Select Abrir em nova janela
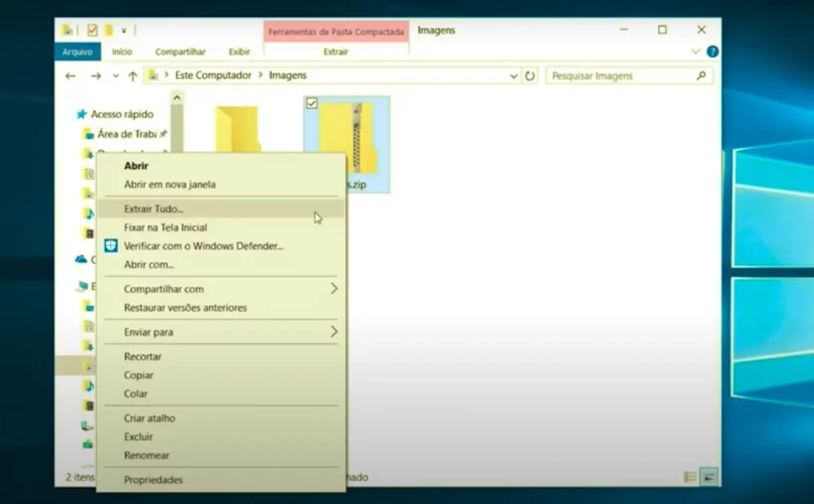The width and height of the screenshot is (814, 504). (170, 184)
